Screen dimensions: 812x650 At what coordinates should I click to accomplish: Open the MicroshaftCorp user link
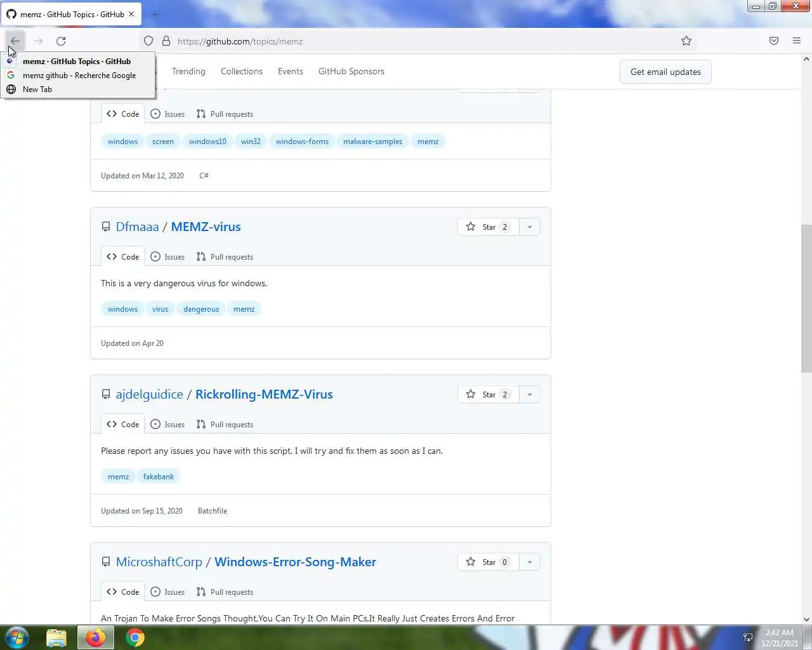pyautogui.click(x=159, y=562)
